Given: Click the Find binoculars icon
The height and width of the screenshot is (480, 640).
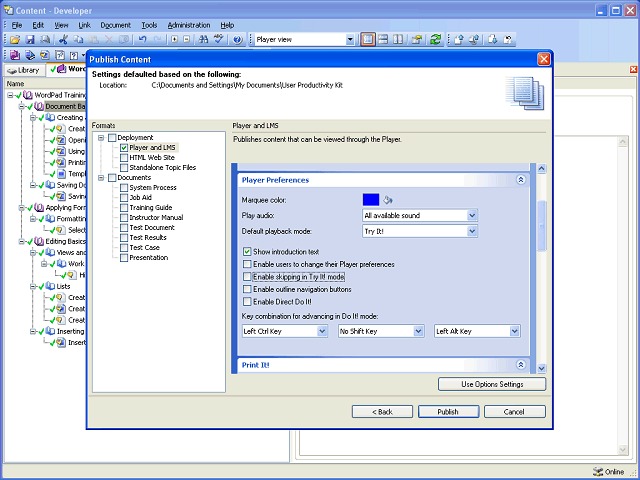Looking at the screenshot, I should click(x=203, y=40).
